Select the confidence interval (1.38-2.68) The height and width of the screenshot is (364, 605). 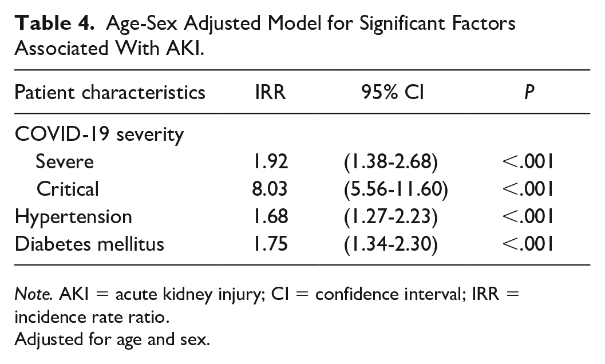[391, 162]
